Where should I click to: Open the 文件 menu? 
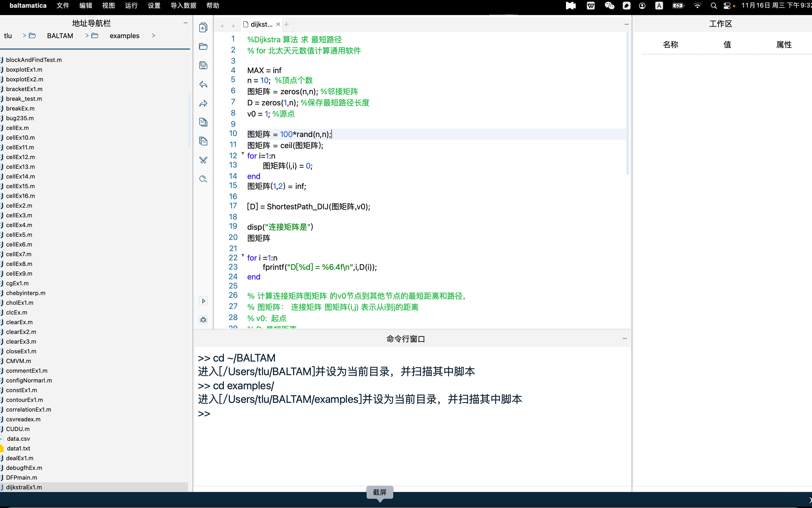point(63,5)
